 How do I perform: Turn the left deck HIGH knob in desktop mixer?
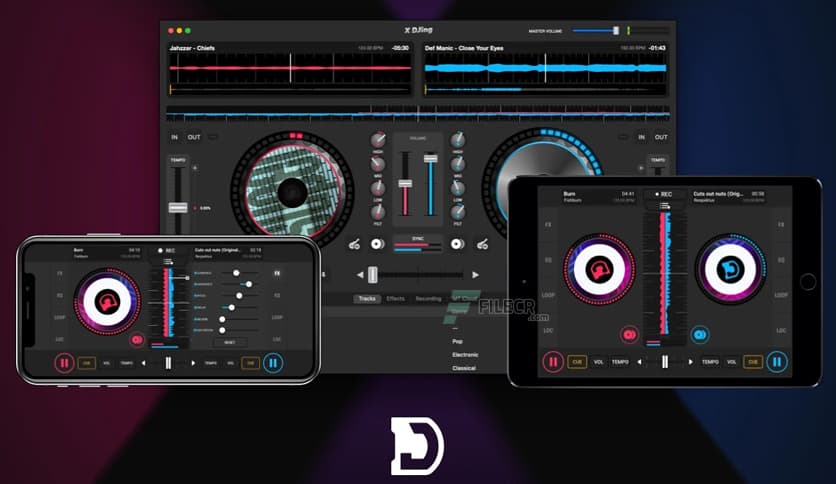(x=378, y=140)
